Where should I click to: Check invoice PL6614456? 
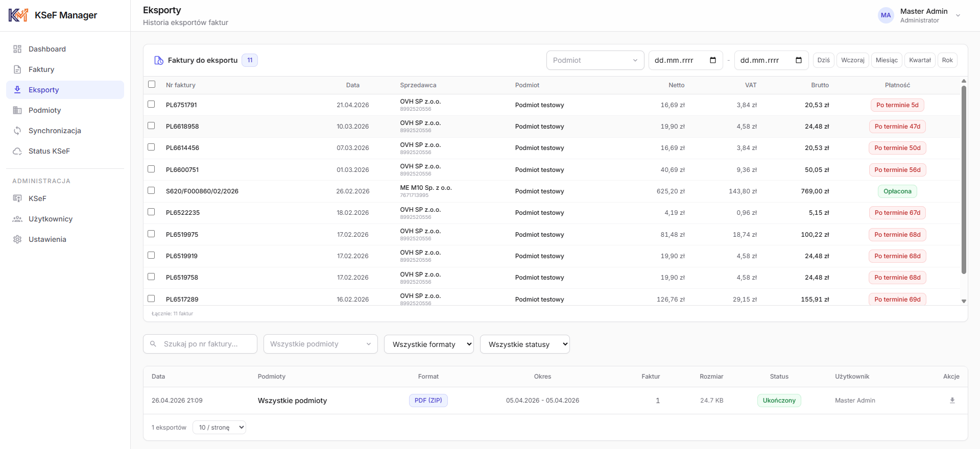[151, 147]
